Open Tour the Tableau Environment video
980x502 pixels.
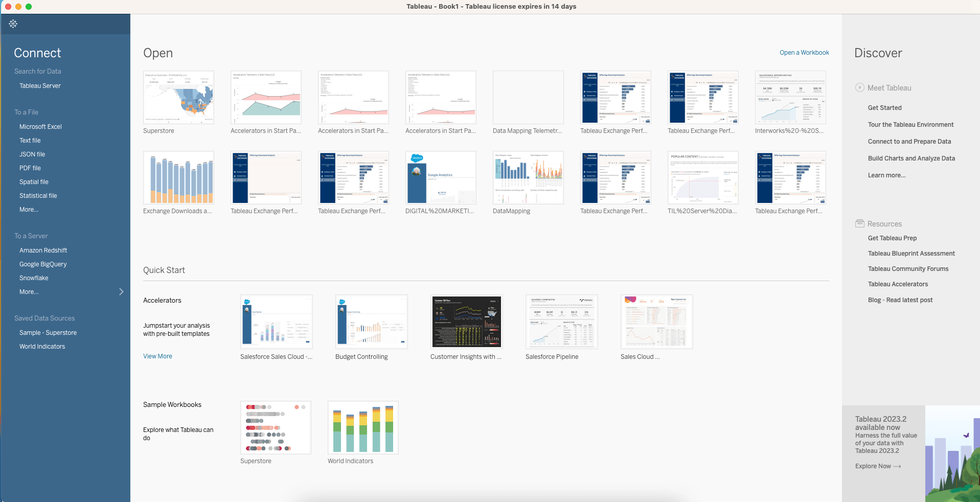coord(910,124)
